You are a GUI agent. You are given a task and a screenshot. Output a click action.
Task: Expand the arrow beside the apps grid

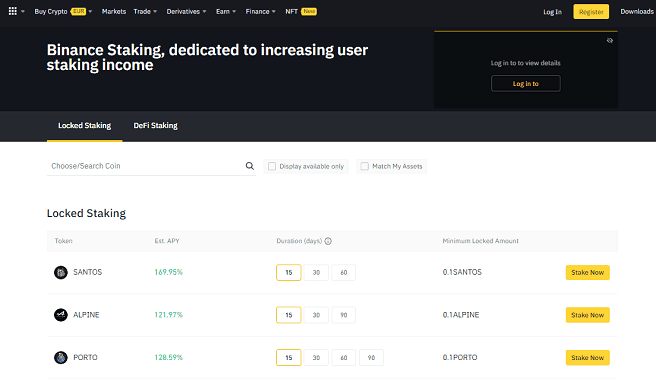pos(23,12)
